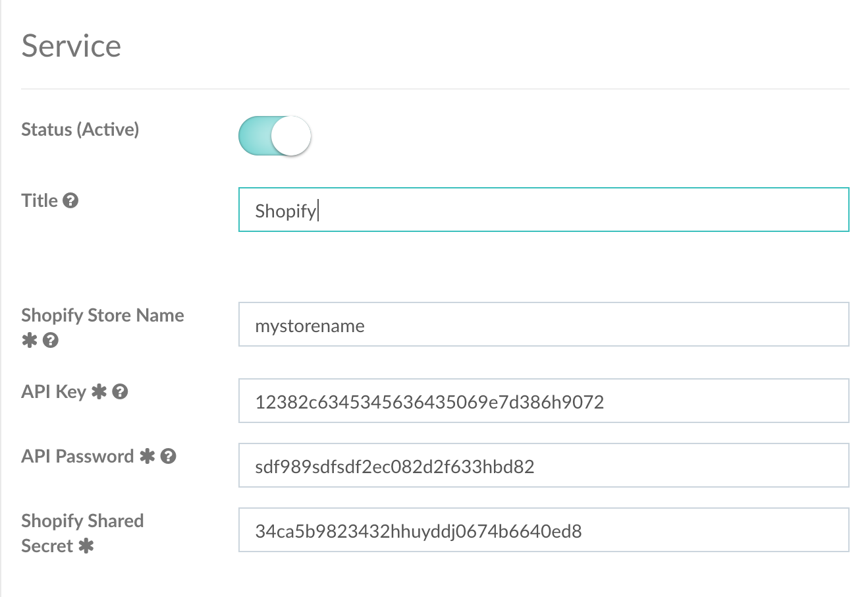The width and height of the screenshot is (868, 597).
Task: Click the API Key label text
Action: click(x=54, y=391)
